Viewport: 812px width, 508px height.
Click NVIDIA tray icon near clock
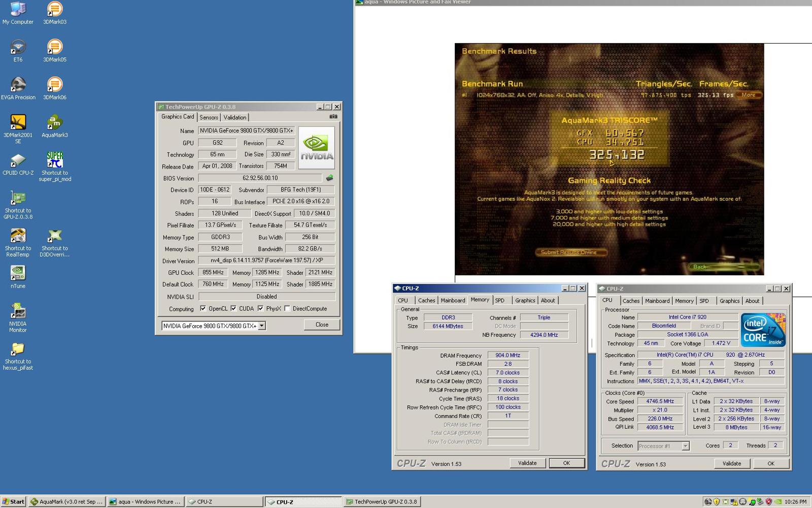pos(777,501)
